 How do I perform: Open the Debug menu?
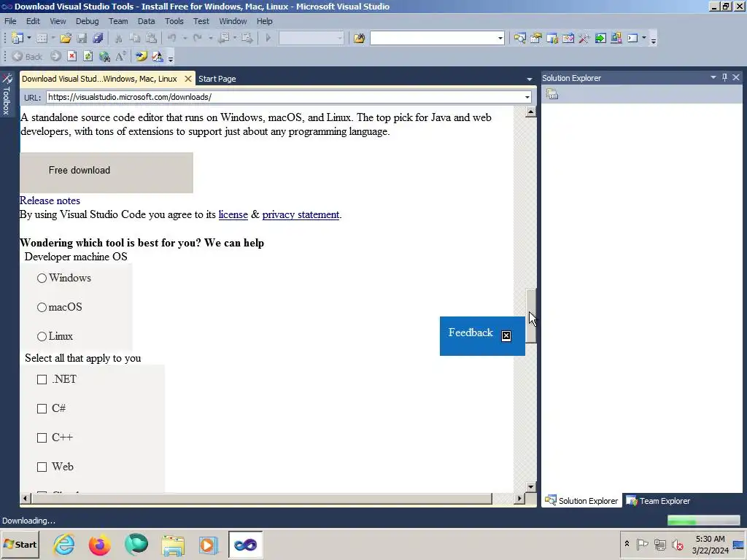click(x=88, y=21)
